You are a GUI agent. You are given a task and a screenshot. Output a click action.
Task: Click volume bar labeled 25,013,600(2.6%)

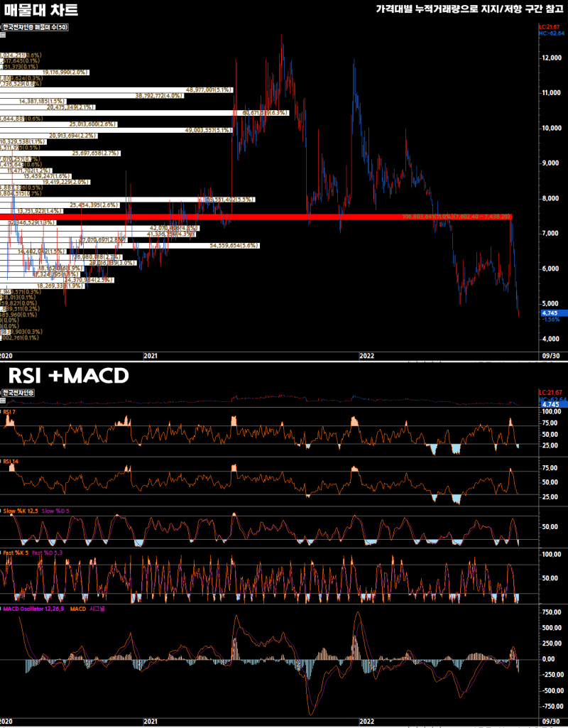pos(58,124)
